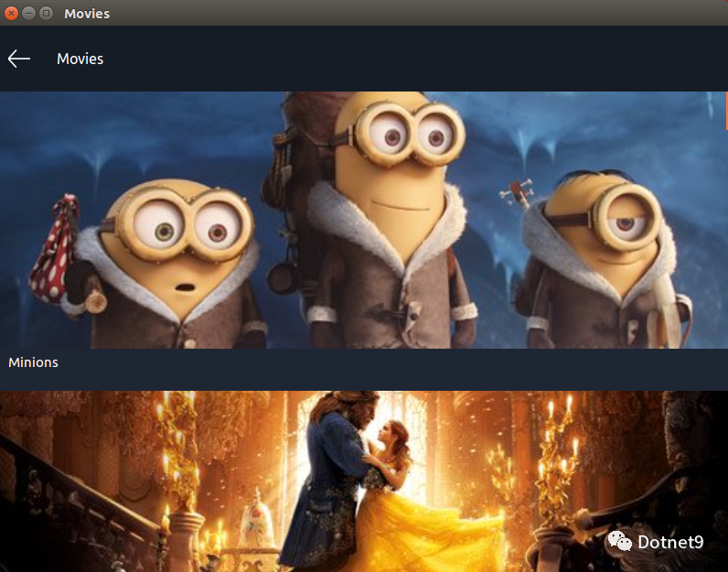Minimize the Movies window
The height and width of the screenshot is (572, 728).
(28, 13)
